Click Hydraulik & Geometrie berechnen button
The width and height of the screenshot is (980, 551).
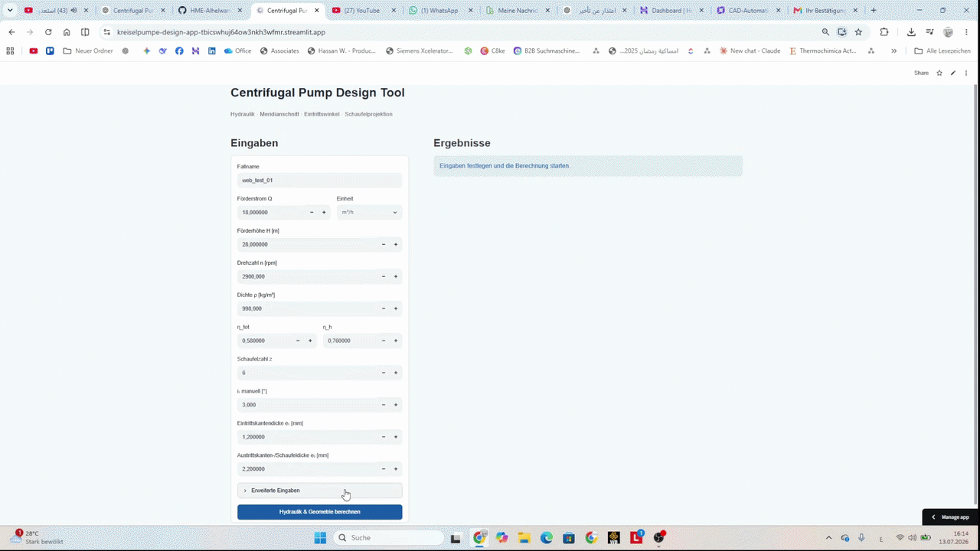pos(319,512)
